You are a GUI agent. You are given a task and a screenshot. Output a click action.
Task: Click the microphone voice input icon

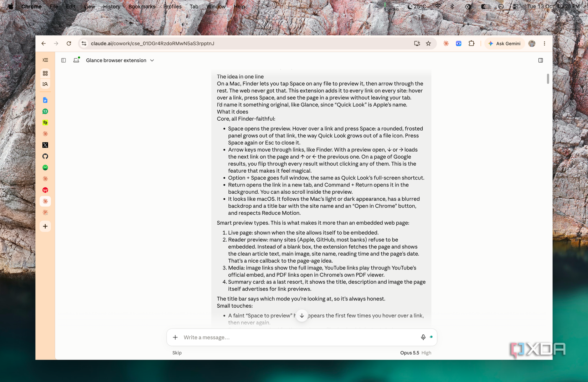(x=423, y=337)
